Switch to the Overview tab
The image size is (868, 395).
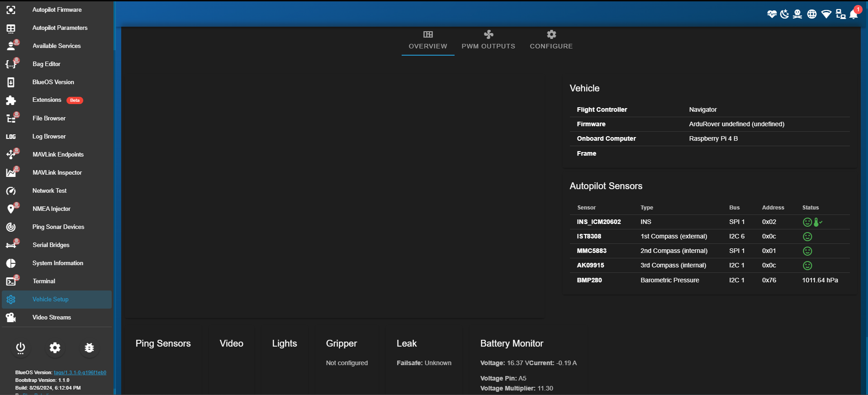428,41
